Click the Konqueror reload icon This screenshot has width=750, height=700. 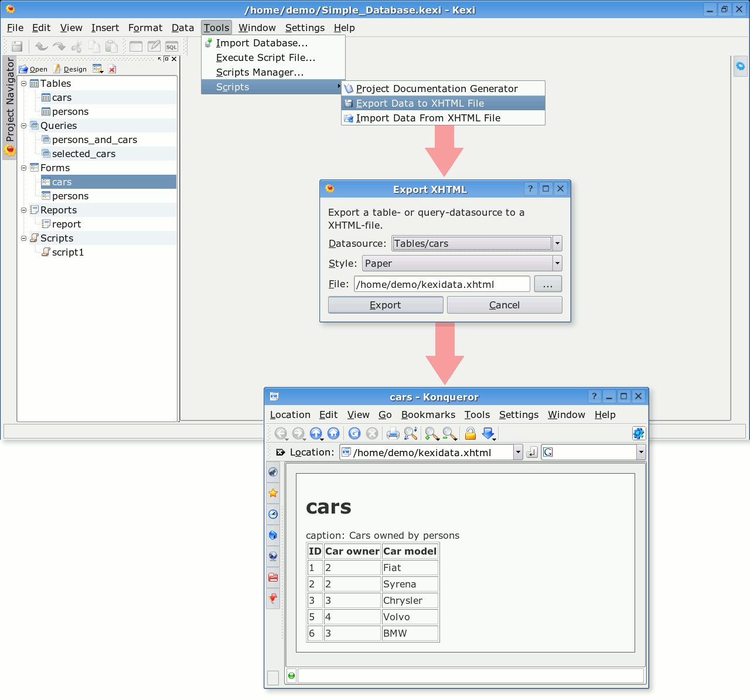coord(354,433)
